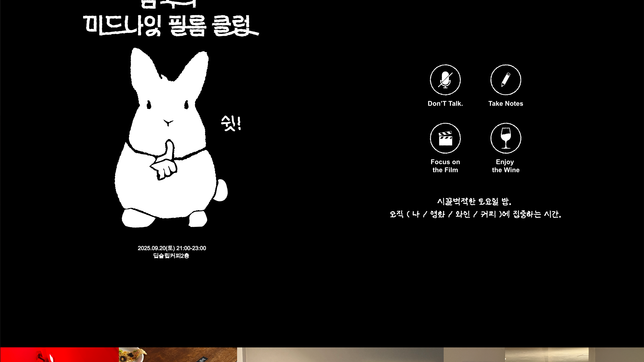Click the "Enjoy the Wine" caption
This screenshot has height=362, width=644.
pos(505,166)
